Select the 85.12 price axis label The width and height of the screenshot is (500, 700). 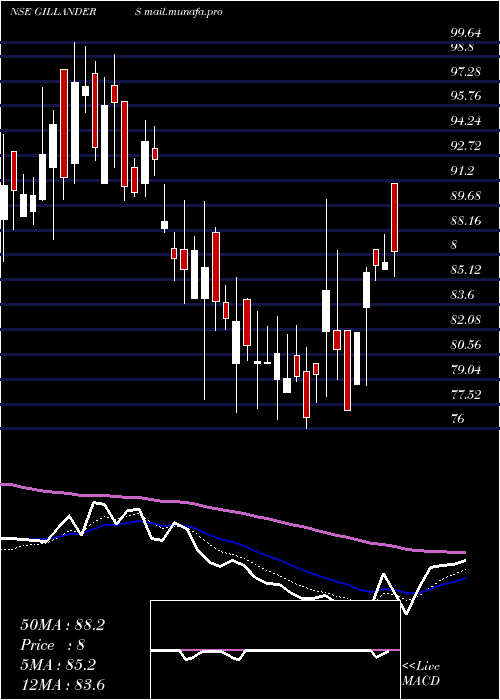pyautogui.click(x=466, y=270)
